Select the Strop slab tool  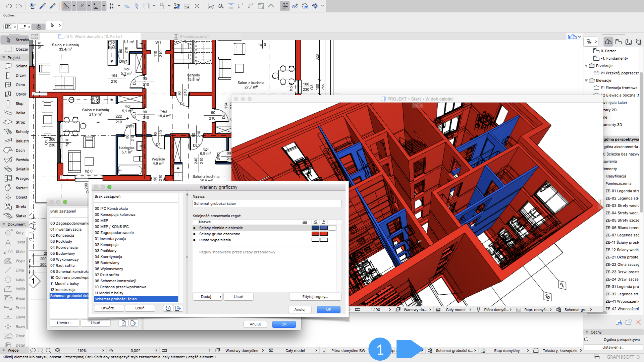pyautogui.click(x=15, y=122)
